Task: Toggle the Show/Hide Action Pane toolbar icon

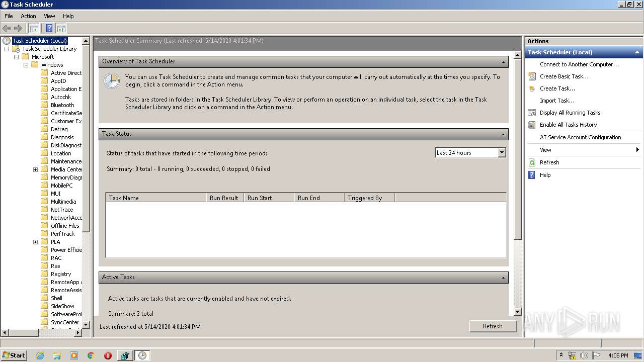Action: [61, 29]
